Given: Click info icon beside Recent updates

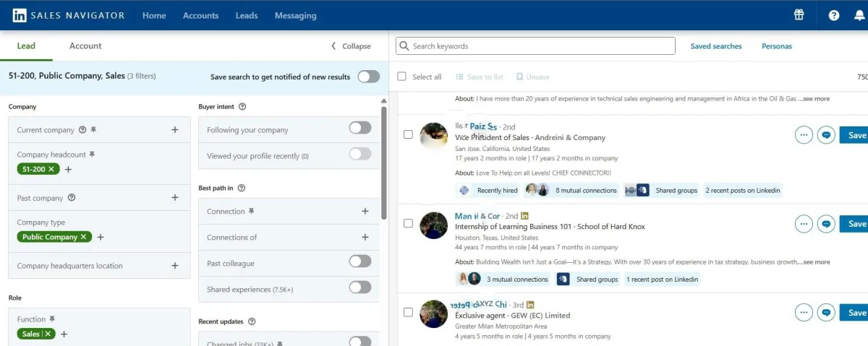Looking at the screenshot, I should tap(251, 321).
